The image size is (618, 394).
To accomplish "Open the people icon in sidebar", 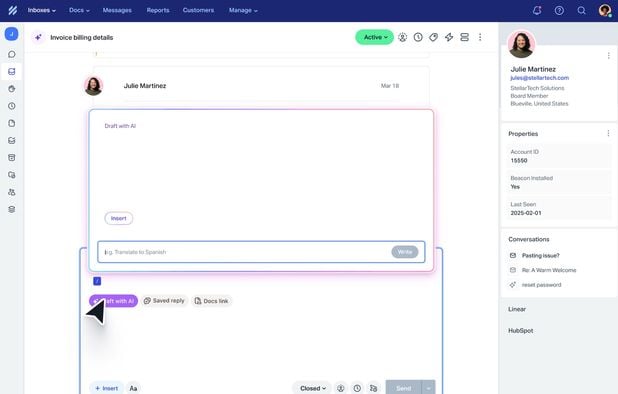I will 12,192.
